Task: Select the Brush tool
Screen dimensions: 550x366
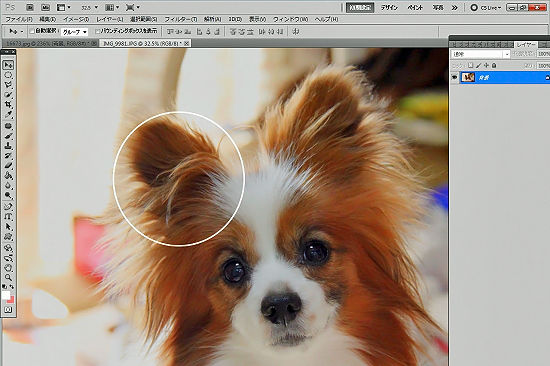Action: [8, 136]
